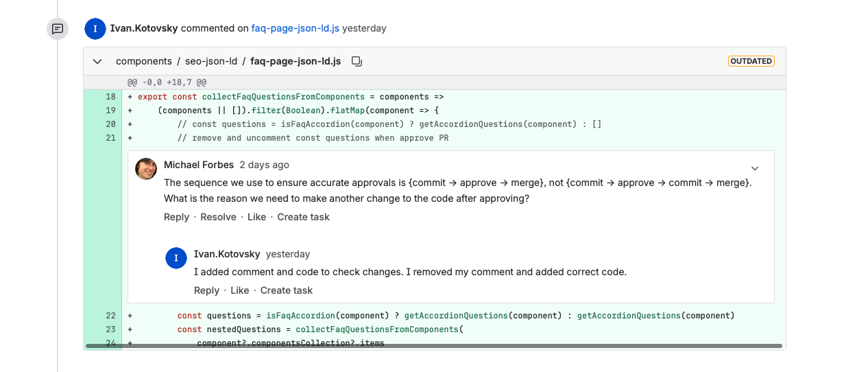The width and height of the screenshot is (868, 372).
Task: Click the OUTDATED badge
Action: click(751, 61)
